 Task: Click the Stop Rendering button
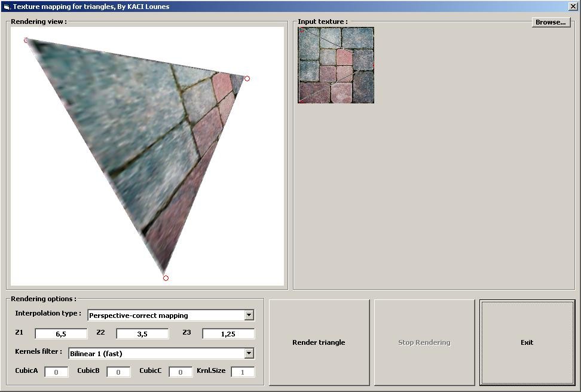(x=424, y=342)
